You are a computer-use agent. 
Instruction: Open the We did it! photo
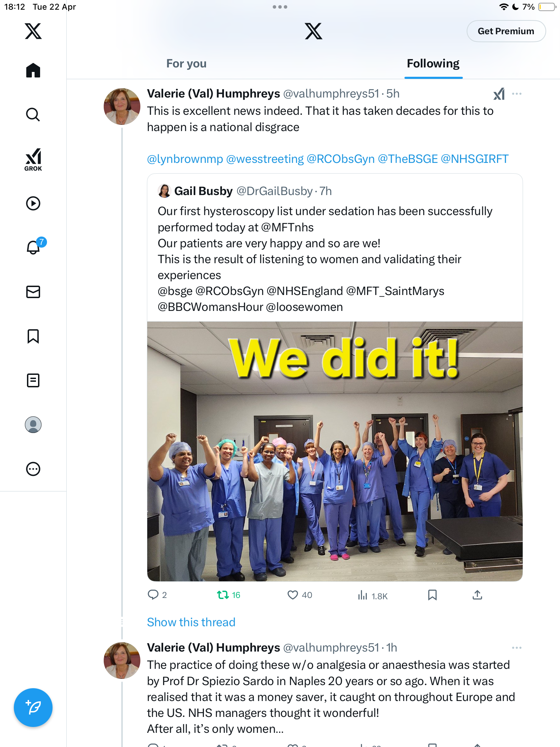coord(335,451)
